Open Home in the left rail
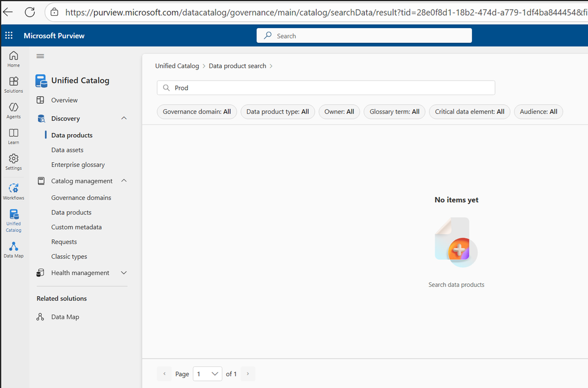 [x=14, y=59]
